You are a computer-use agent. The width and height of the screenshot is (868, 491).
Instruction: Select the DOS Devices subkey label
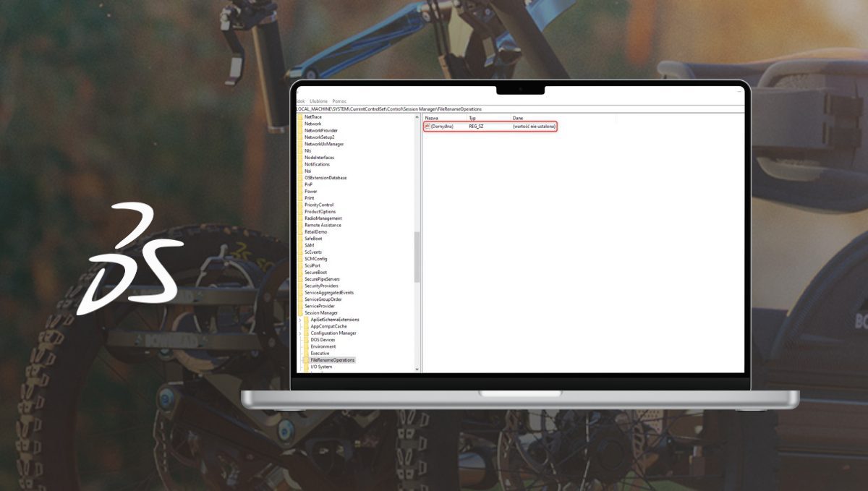tap(323, 340)
